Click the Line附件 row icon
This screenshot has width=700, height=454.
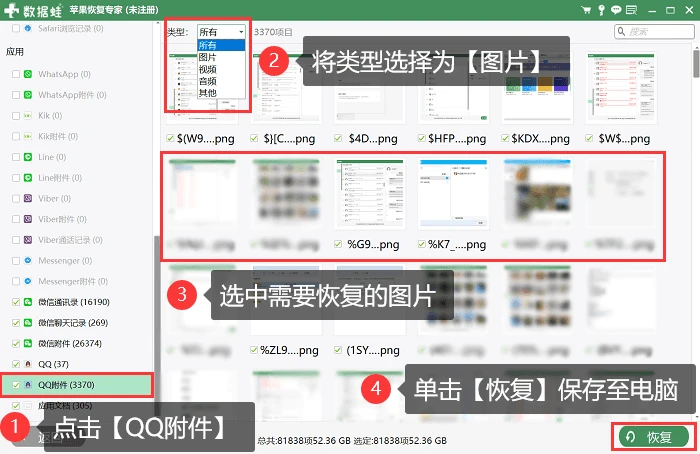pos(28,178)
